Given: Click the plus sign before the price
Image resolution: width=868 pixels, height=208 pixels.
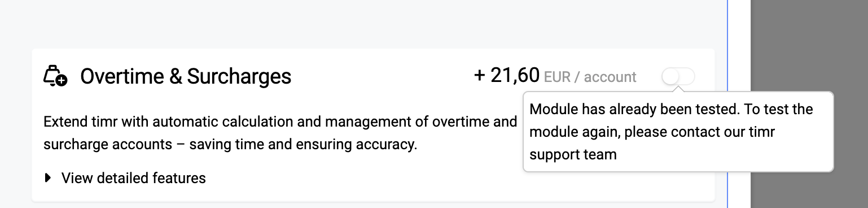Looking at the screenshot, I should pos(480,76).
